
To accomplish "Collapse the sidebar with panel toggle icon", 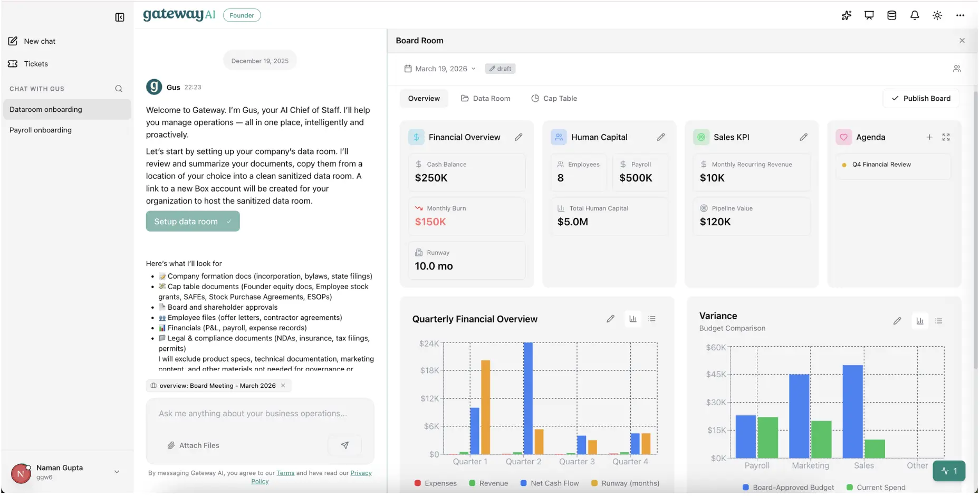I will pos(120,17).
